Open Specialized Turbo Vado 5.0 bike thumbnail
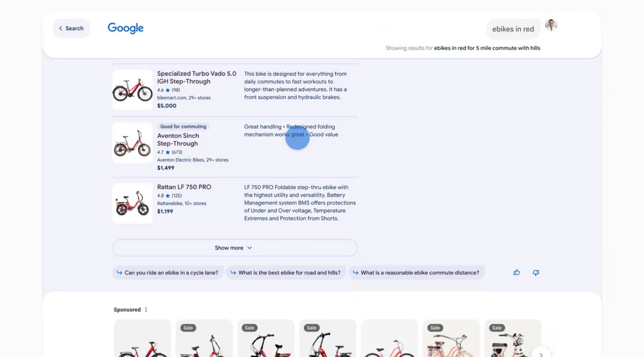The width and height of the screenshot is (644, 357). pos(133,90)
